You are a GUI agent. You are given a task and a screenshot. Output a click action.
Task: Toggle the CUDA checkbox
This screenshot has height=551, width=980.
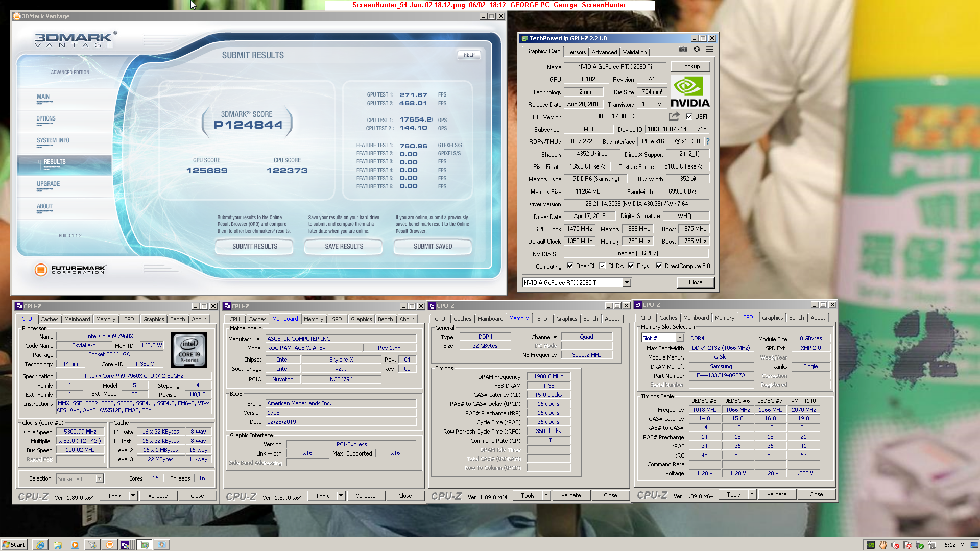click(602, 266)
